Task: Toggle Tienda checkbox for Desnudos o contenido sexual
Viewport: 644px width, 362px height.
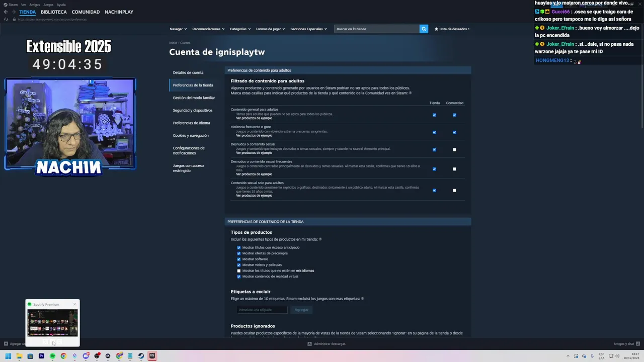Action: point(434,149)
